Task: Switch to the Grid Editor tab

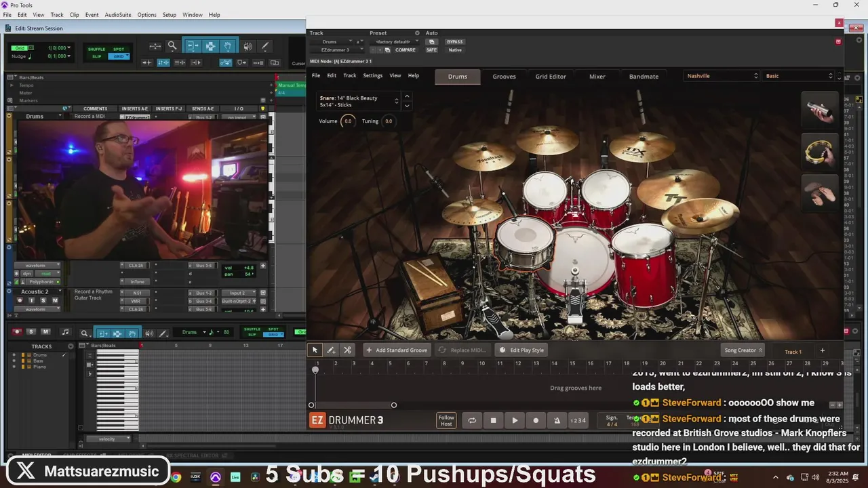Action: pyautogui.click(x=551, y=77)
